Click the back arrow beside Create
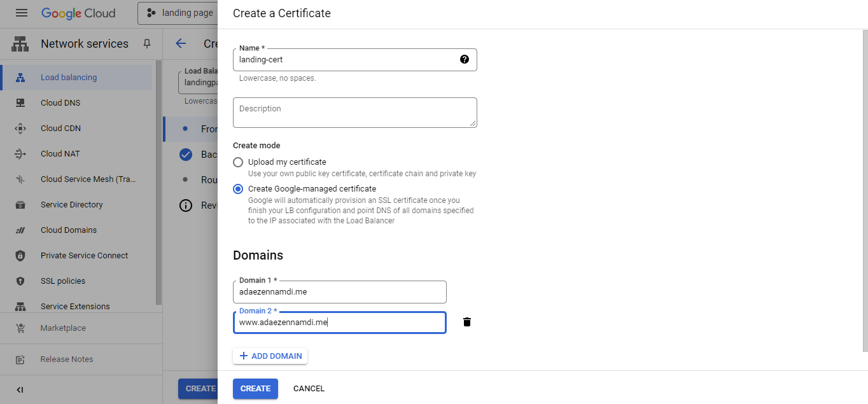Screen dimensions: 868x404 (181, 44)
